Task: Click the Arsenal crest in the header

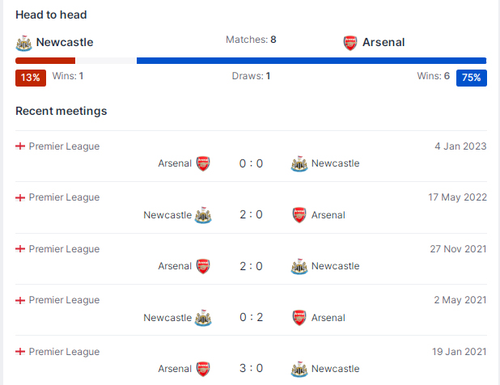Action: pos(350,43)
